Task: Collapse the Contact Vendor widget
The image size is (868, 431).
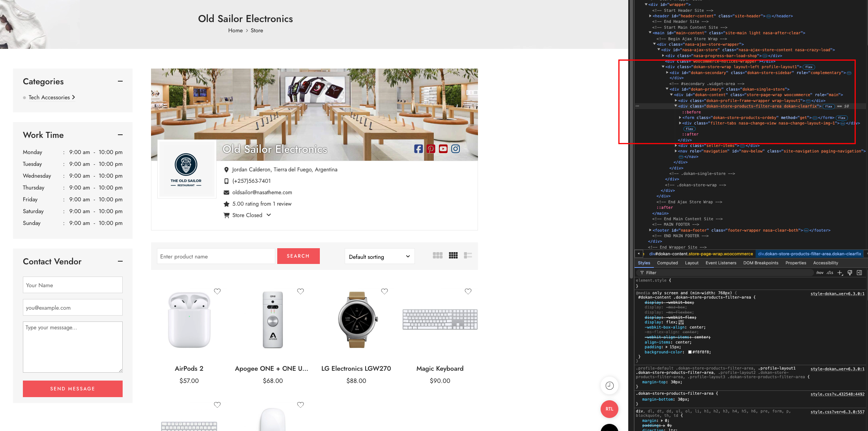Action: pyautogui.click(x=120, y=261)
